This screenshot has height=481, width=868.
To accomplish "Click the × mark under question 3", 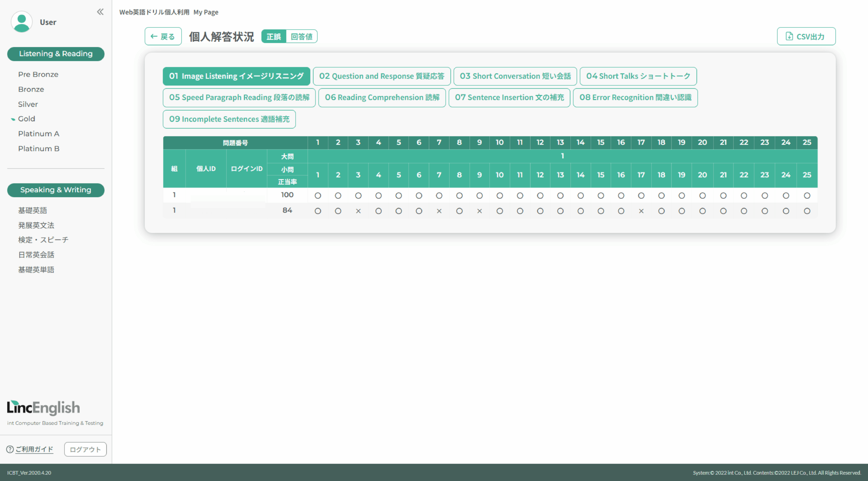I will pos(358,211).
